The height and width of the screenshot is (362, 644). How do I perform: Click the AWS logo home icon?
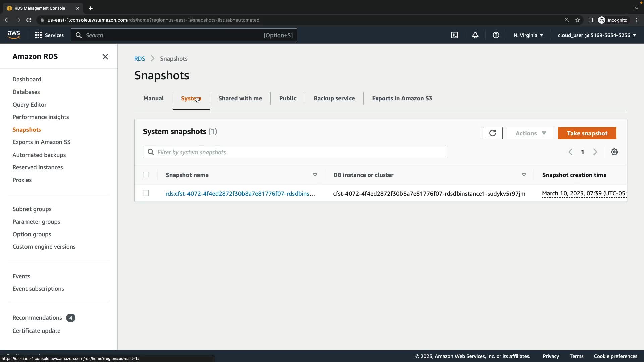[x=14, y=35]
